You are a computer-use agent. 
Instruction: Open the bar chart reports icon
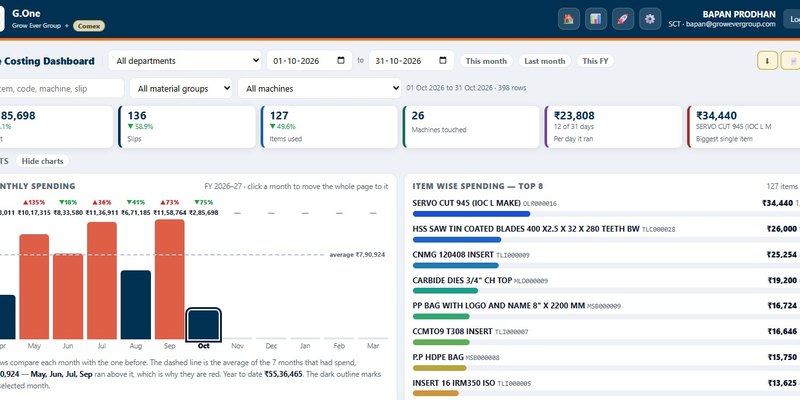[595, 19]
